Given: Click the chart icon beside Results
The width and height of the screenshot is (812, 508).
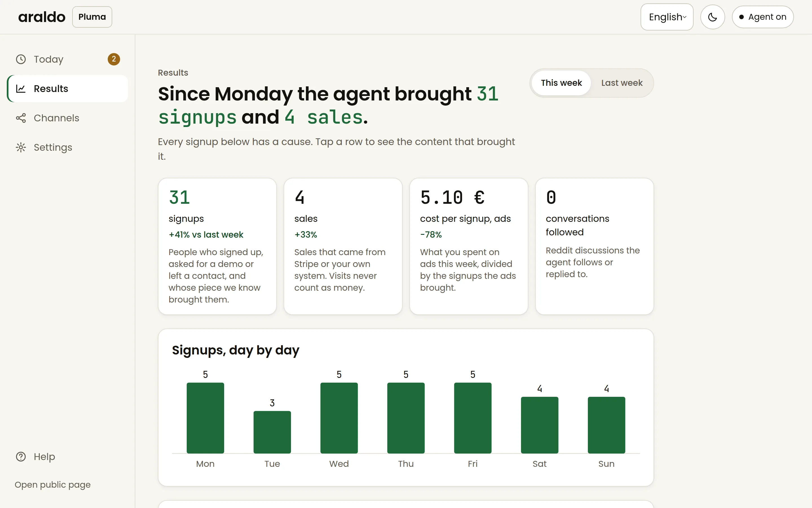Looking at the screenshot, I should pyautogui.click(x=21, y=89).
